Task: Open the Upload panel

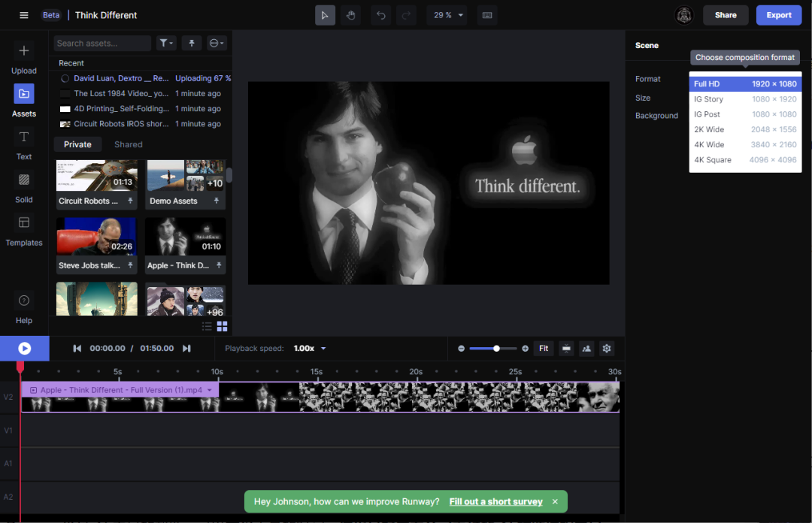Action: tap(24, 59)
